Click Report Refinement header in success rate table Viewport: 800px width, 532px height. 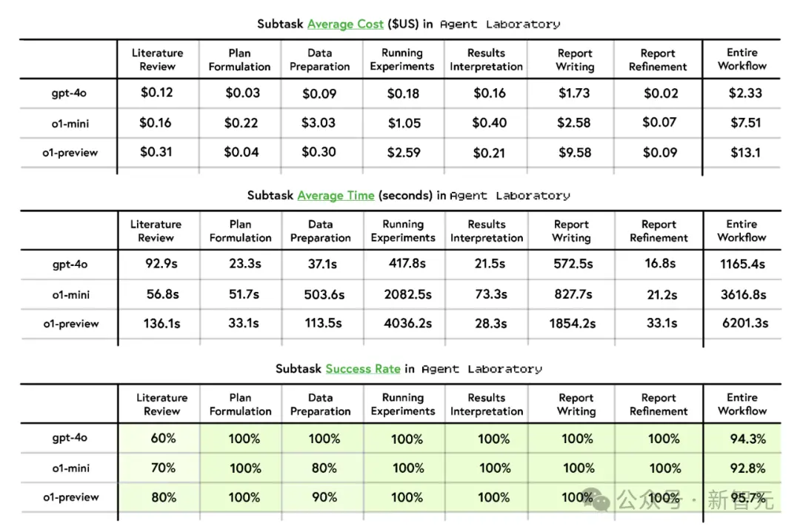point(659,405)
